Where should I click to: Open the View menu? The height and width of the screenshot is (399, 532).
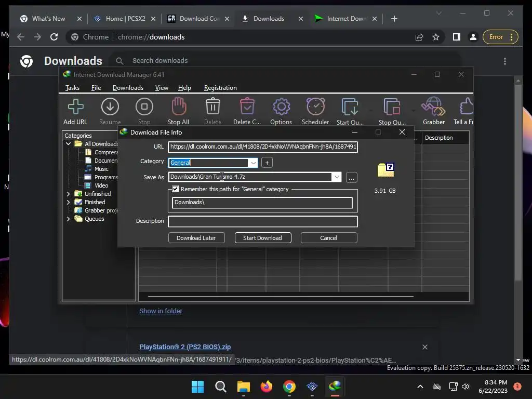[162, 88]
